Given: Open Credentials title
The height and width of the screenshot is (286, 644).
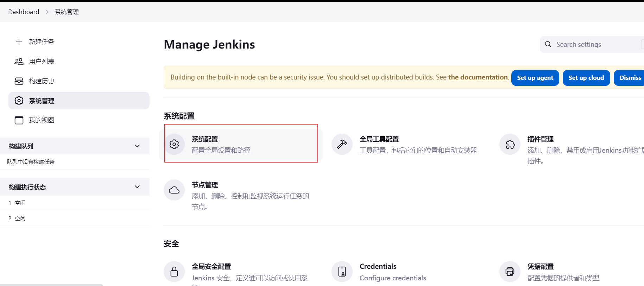Looking at the screenshot, I should pyautogui.click(x=378, y=266).
